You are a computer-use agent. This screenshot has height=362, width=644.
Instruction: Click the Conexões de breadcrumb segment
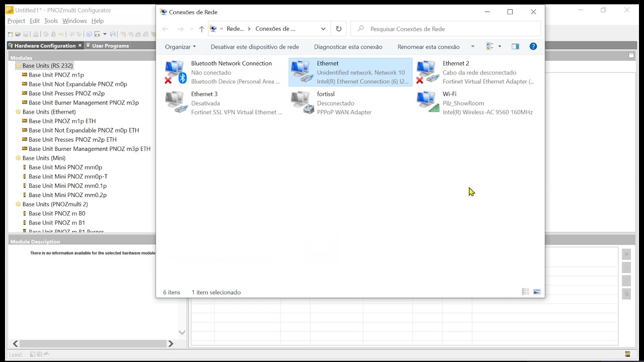[275, 29]
